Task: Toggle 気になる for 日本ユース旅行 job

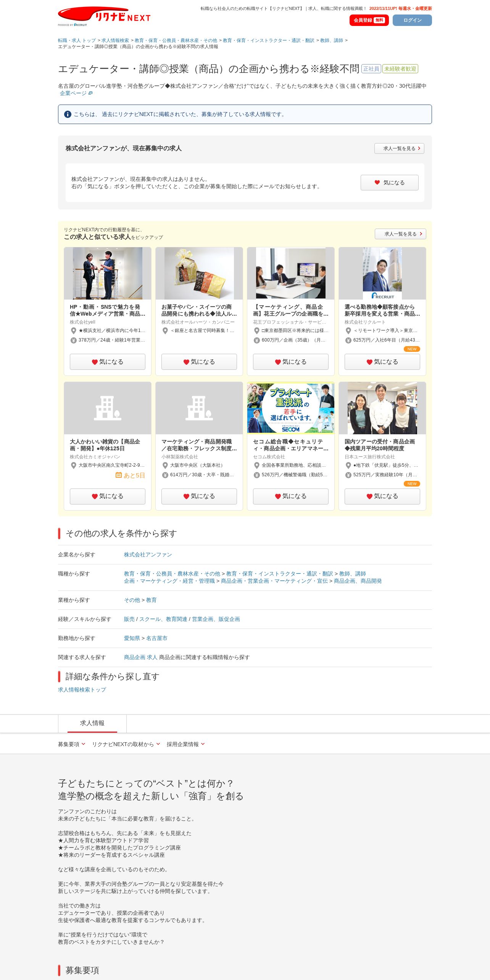Action: click(382, 496)
